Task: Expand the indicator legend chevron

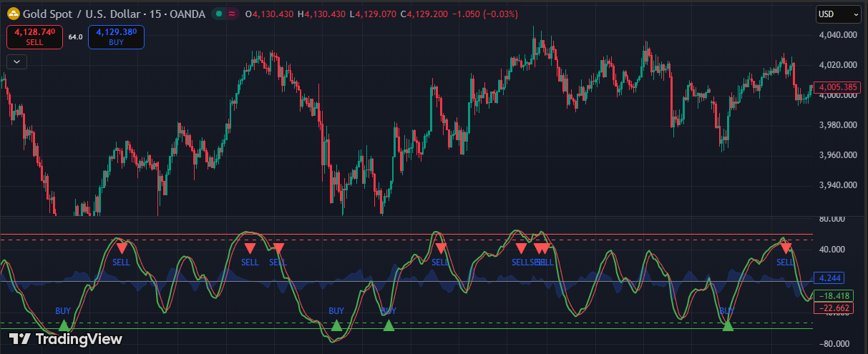Action: coord(16,62)
